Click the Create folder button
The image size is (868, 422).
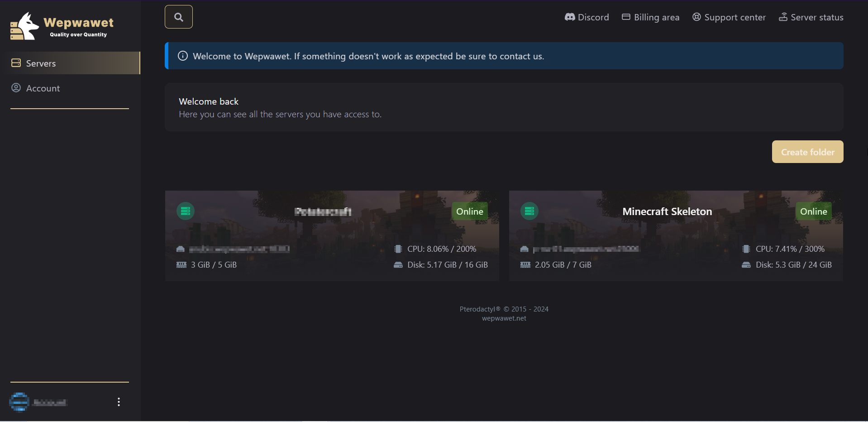[x=807, y=152]
